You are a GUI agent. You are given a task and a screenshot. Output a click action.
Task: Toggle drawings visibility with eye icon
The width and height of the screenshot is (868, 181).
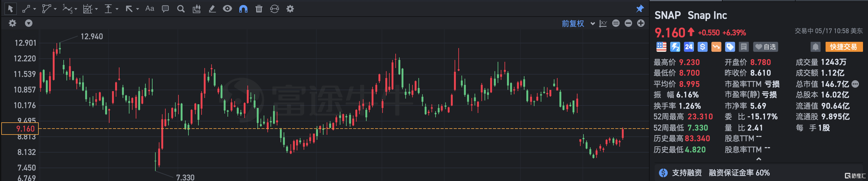tap(227, 9)
